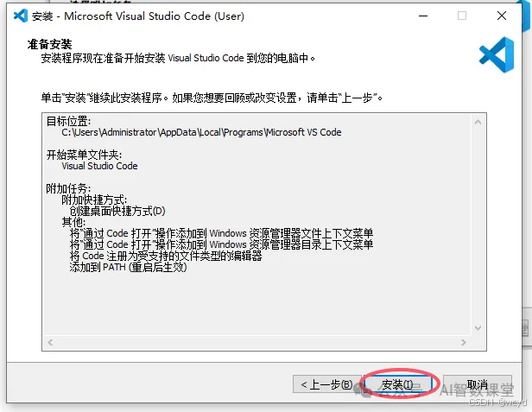
Task: Click the 附加快捷方式 line
Action: point(94,200)
